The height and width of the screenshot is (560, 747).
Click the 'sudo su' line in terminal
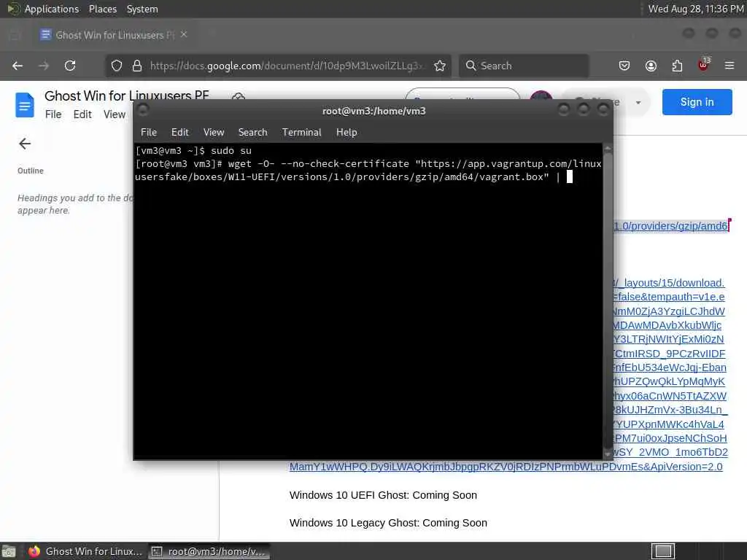pos(193,150)
